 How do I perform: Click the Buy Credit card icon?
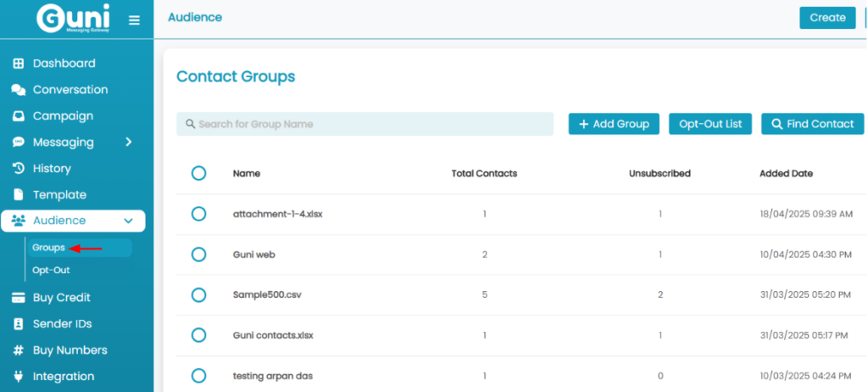tap(19, 298)
